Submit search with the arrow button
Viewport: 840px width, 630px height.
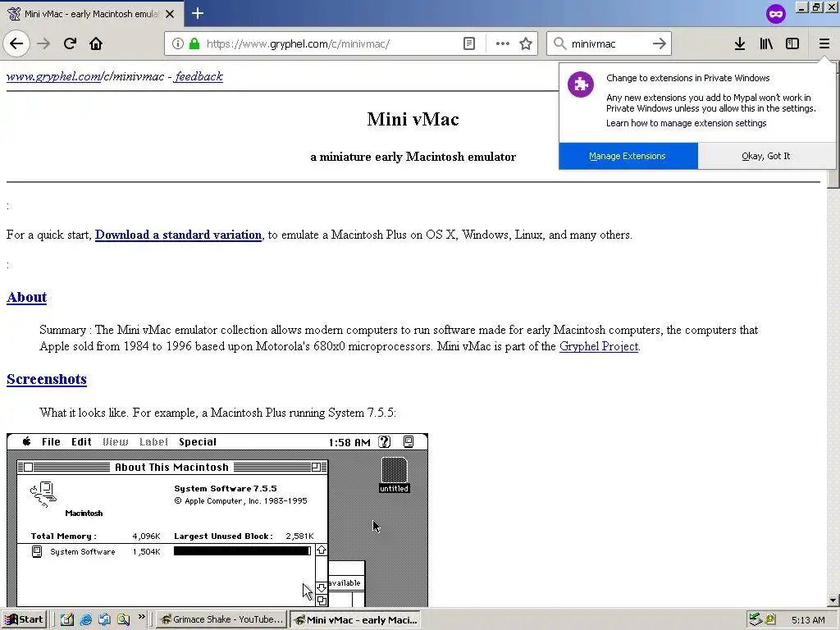click(660, 43)
